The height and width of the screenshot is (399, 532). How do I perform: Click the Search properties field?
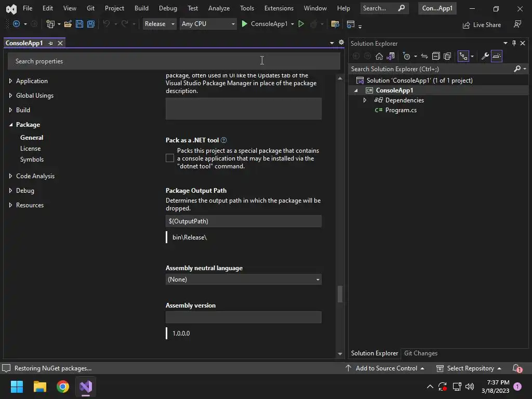(174, 61)
